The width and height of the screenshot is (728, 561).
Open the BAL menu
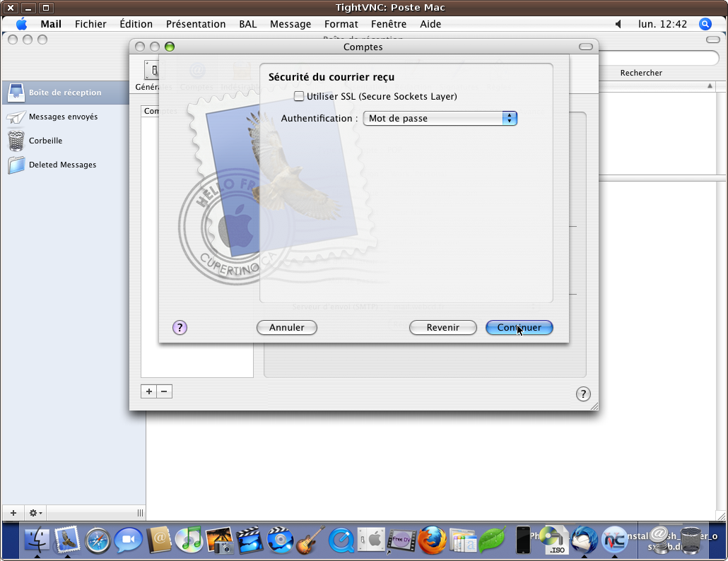point(248,24)
